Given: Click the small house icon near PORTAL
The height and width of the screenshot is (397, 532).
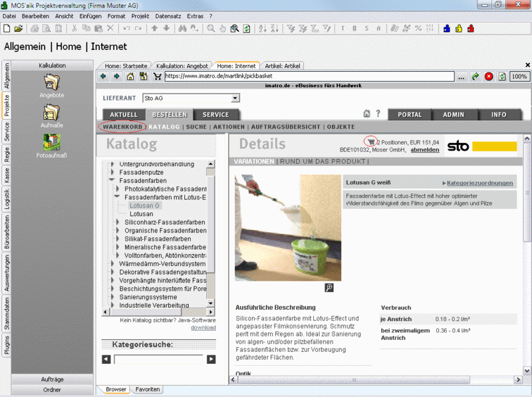Looking at the screenshot, I should 367,114.
